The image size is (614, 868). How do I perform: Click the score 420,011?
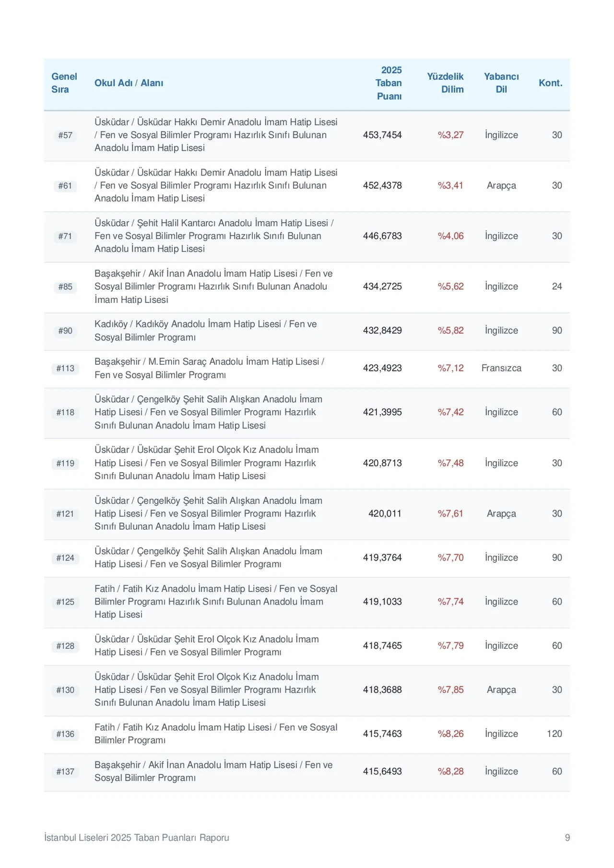click(385, 514)
